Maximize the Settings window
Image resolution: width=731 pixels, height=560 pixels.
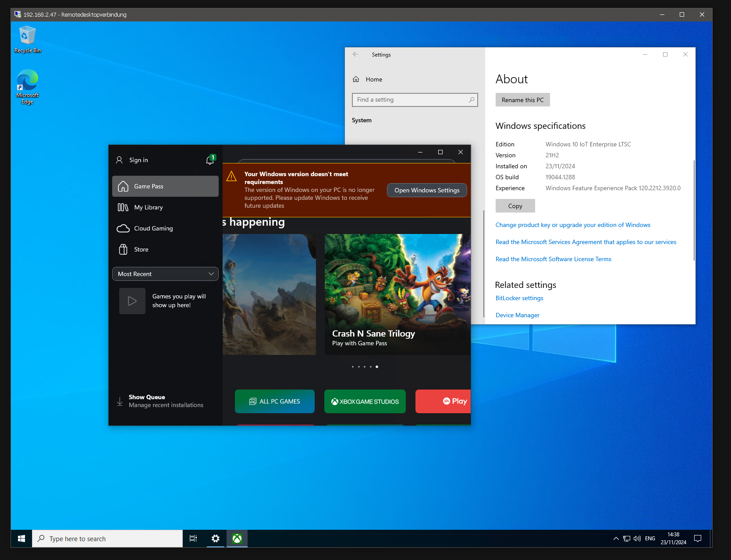pyautogui.click(x=665, y=54)
